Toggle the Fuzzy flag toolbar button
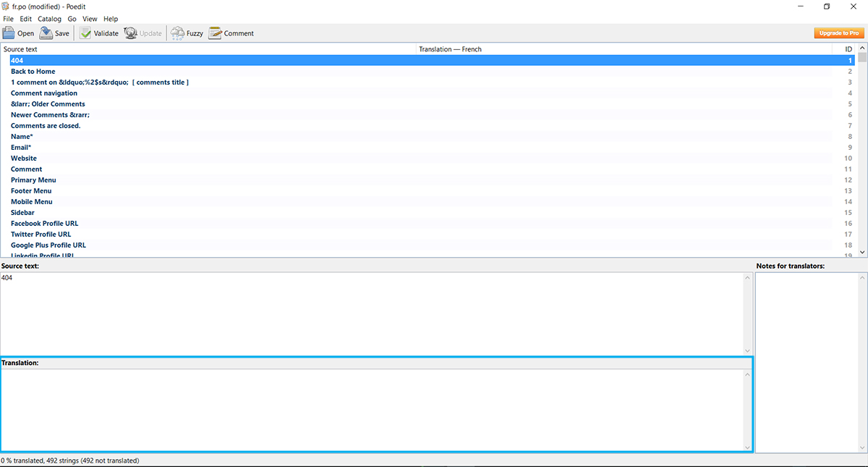This screenshot has height=467, width=868. 187,33
